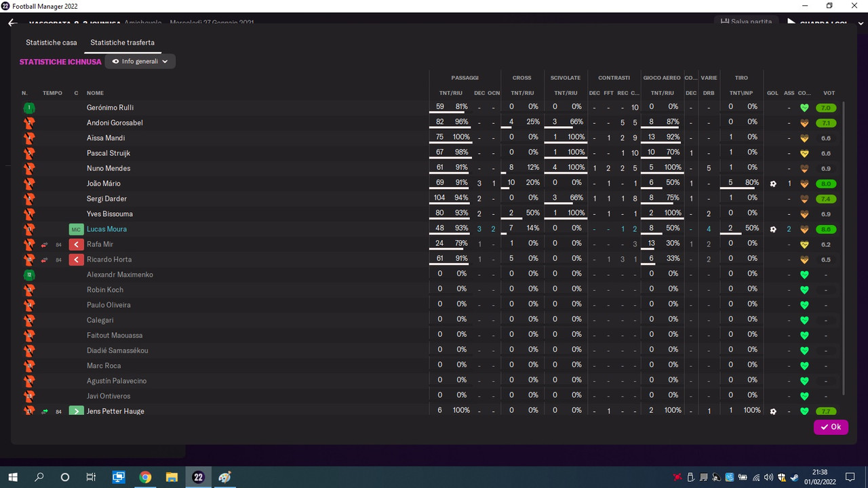Click João Mário's 8.0 rating badge

pyautogui.click(x=826, y=184)
